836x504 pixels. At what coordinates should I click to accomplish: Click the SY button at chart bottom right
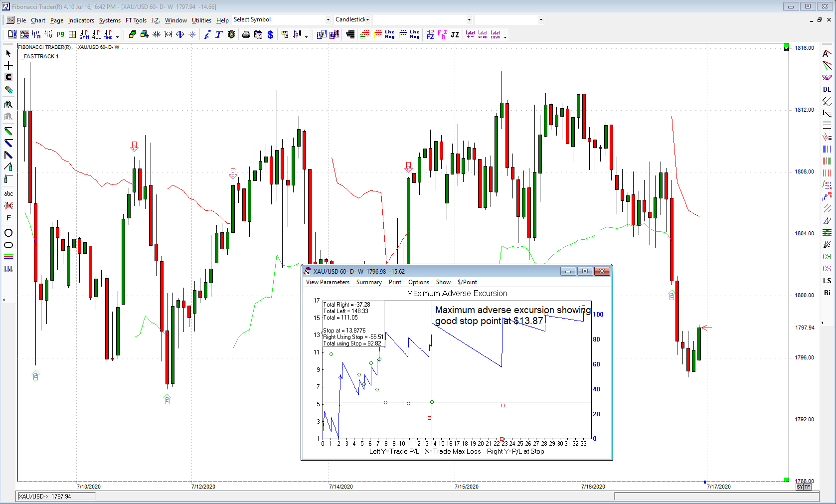[800, 487]
